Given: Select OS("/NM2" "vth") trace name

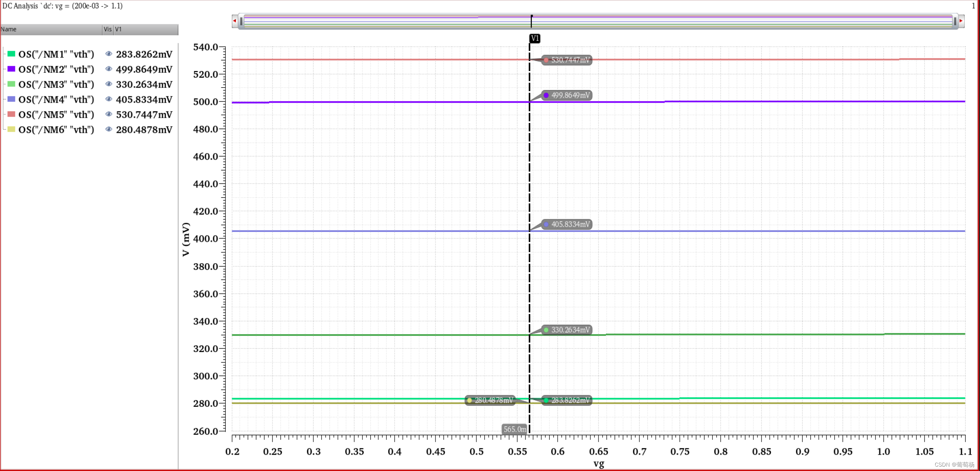Looking at the screenshot, I should (x=56, y=69).
